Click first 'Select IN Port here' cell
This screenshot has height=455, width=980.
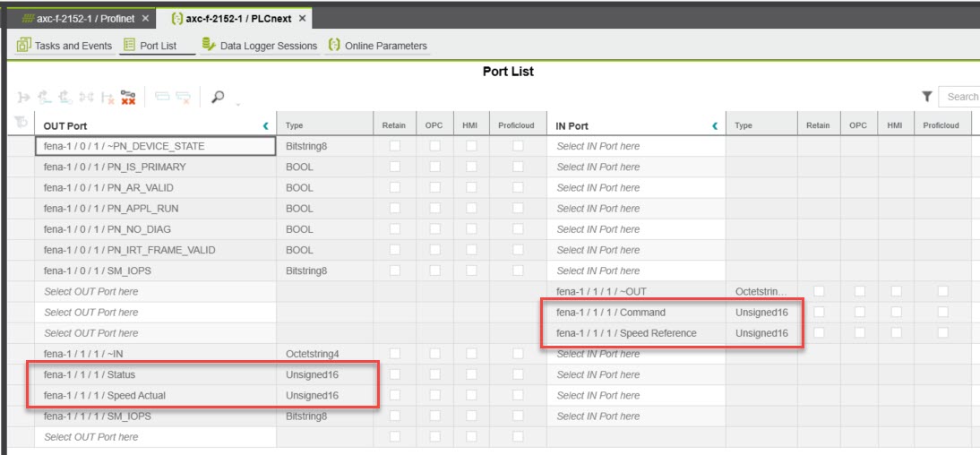598,146
